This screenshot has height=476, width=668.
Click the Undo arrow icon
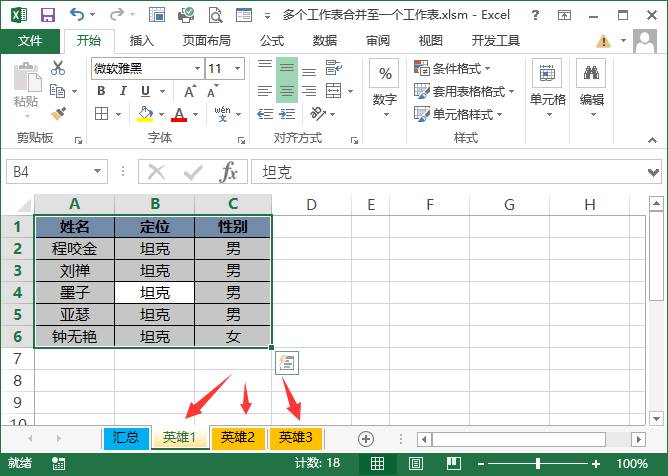coord(77,14)
